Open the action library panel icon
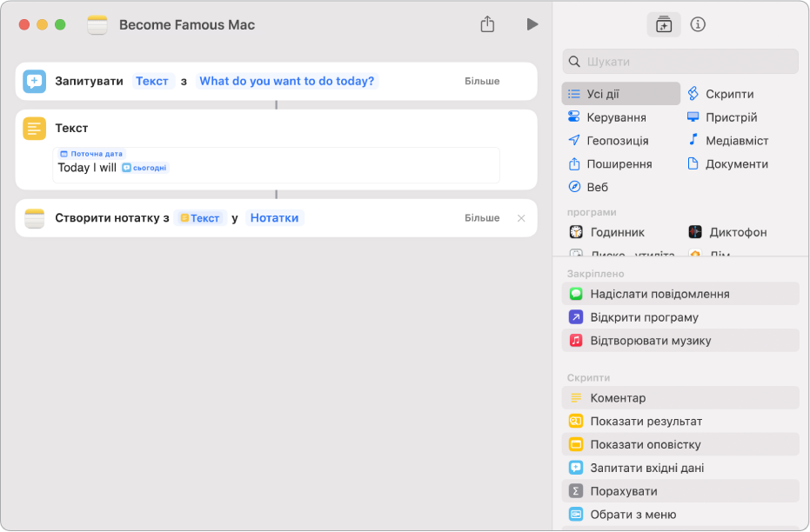 663,24
